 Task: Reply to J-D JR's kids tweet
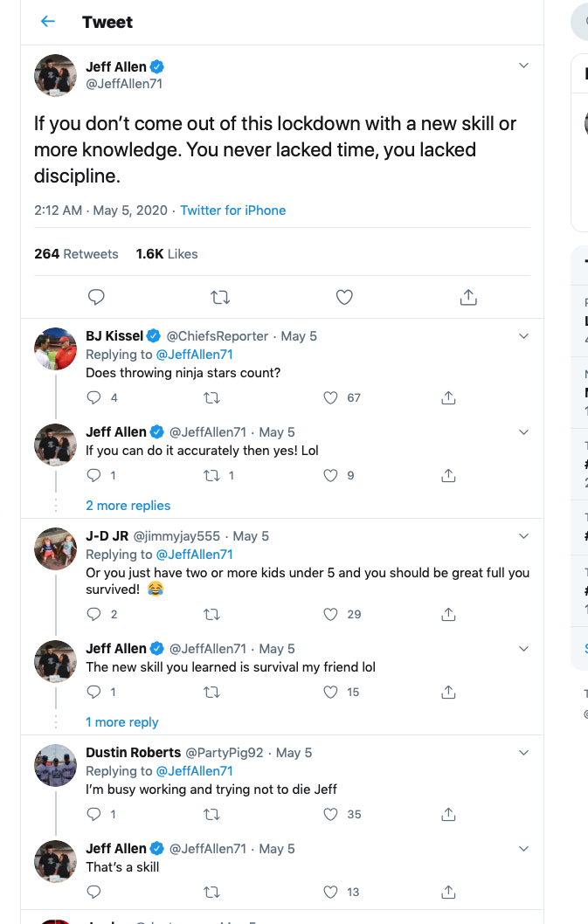[x=94, y=614]
